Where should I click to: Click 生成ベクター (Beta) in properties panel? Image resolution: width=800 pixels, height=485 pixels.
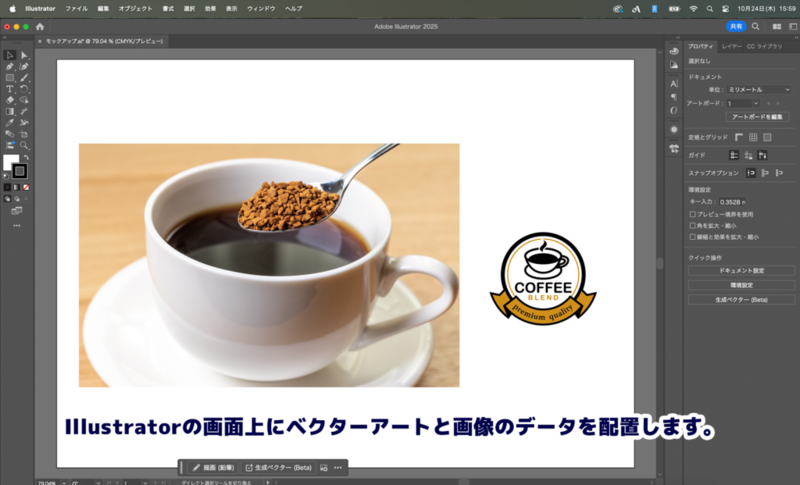pyautogui.click(x=741, y=300)
